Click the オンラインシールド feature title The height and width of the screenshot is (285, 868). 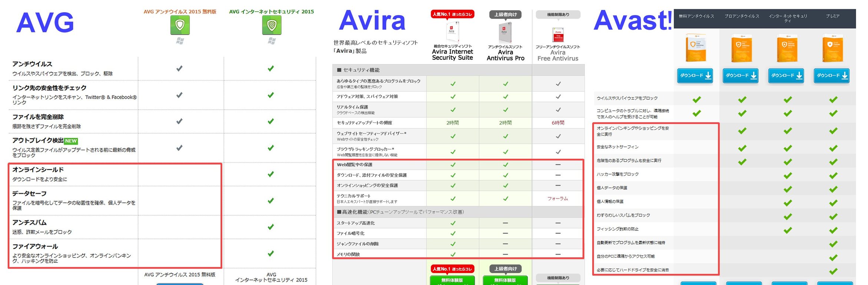click(38, 170)
